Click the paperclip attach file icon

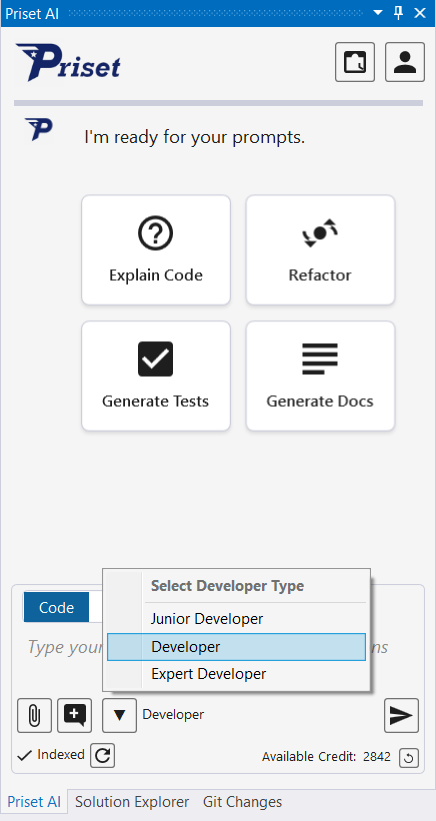35,715
